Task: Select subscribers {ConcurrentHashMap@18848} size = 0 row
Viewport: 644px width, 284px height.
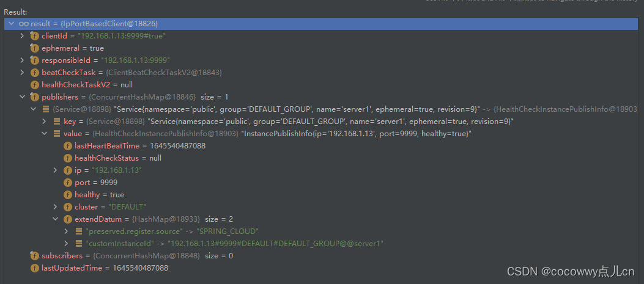Action: (x=322, y=256)
